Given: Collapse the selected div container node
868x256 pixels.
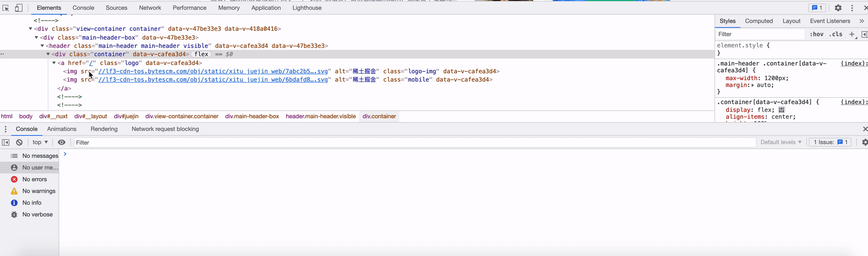Looking at the screenshot, I should click(x=48, y=54).
